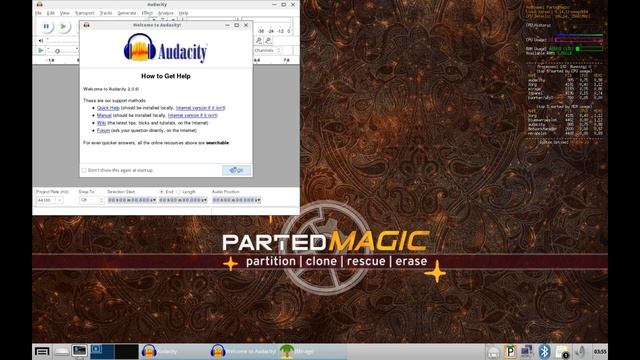Open Audio Position format dropdown arrow
This screenshot has height=360, width=640.
pyautogui.click(x=258, y=200)
